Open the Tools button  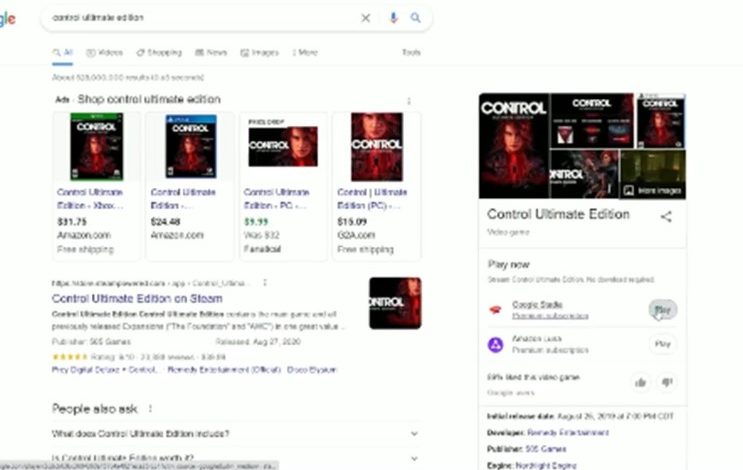(411, 53)
